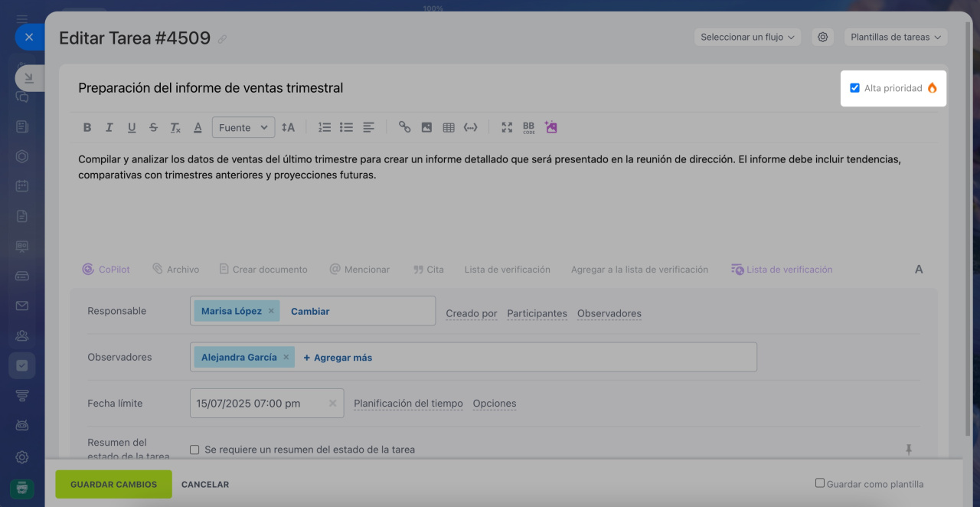Click Agregar a la lista de verificación
The image size is (980, 507).
pos(639,270)
